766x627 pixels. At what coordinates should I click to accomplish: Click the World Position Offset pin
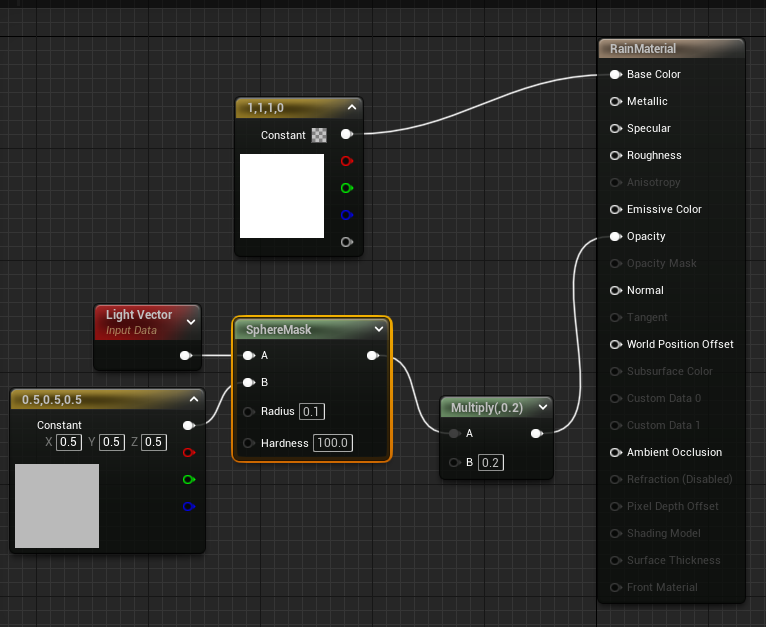[x=616, y=345]
